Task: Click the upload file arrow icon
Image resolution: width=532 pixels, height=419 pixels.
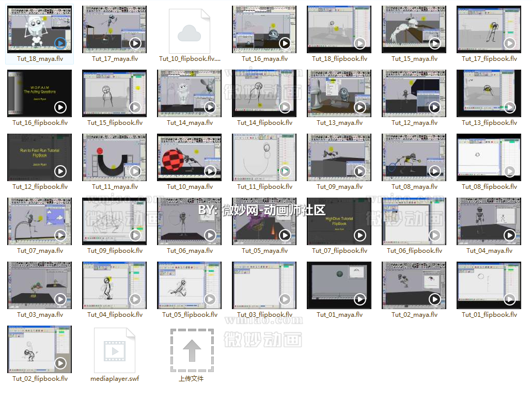Action: 192,350
